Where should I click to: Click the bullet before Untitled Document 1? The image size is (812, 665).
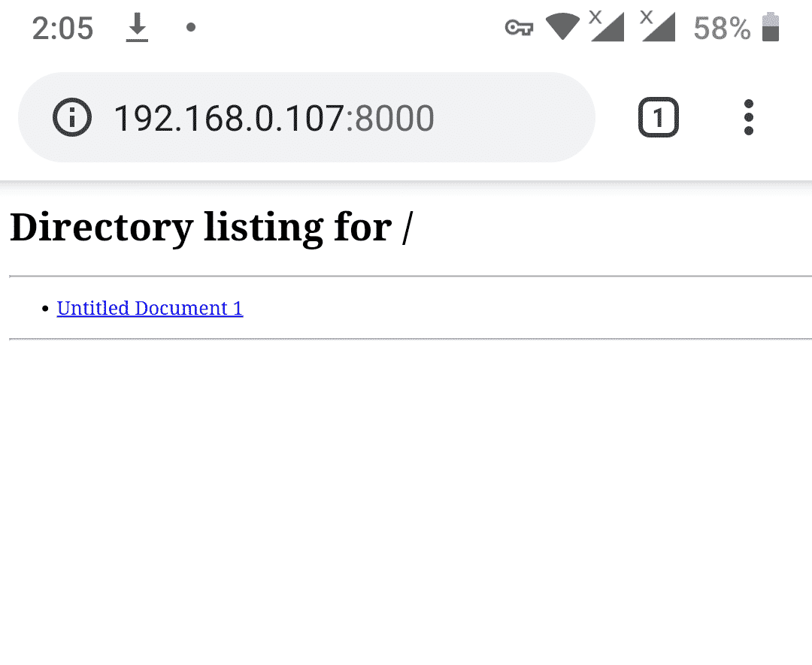(x=47, y=309)
